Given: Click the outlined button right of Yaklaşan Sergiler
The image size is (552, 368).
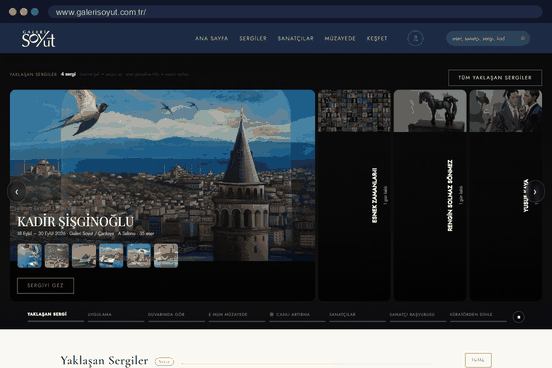Looking at the screenshot, I should 478,360.
